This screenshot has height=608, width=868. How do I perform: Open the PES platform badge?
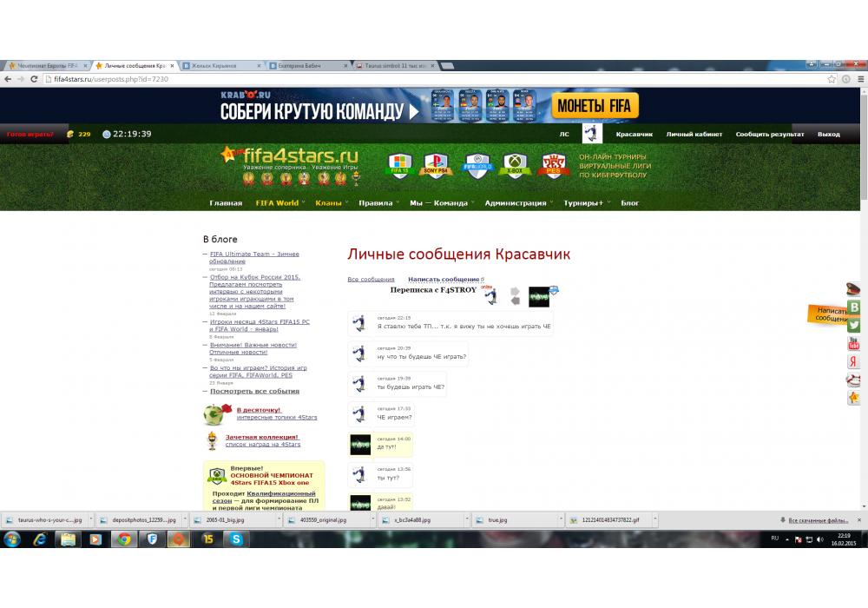tap(554, 166)
